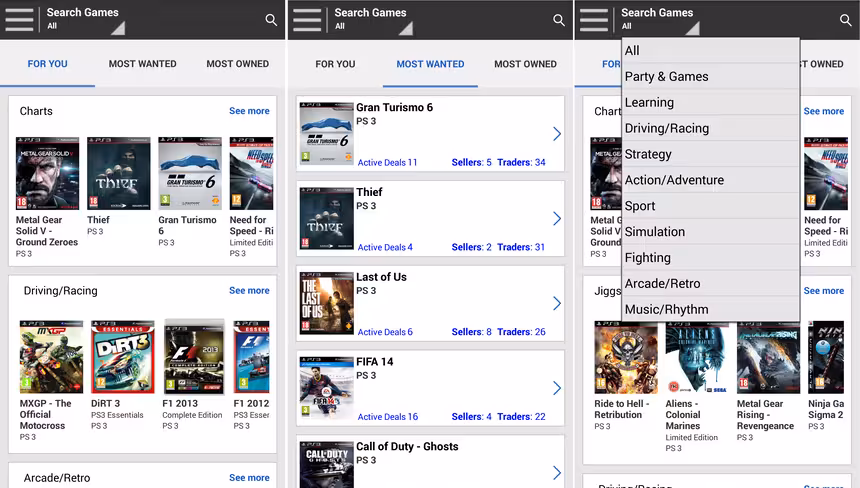The image size is (860, 488).
Task: Collapse the All category spinner in right screen
Action: 659,20
